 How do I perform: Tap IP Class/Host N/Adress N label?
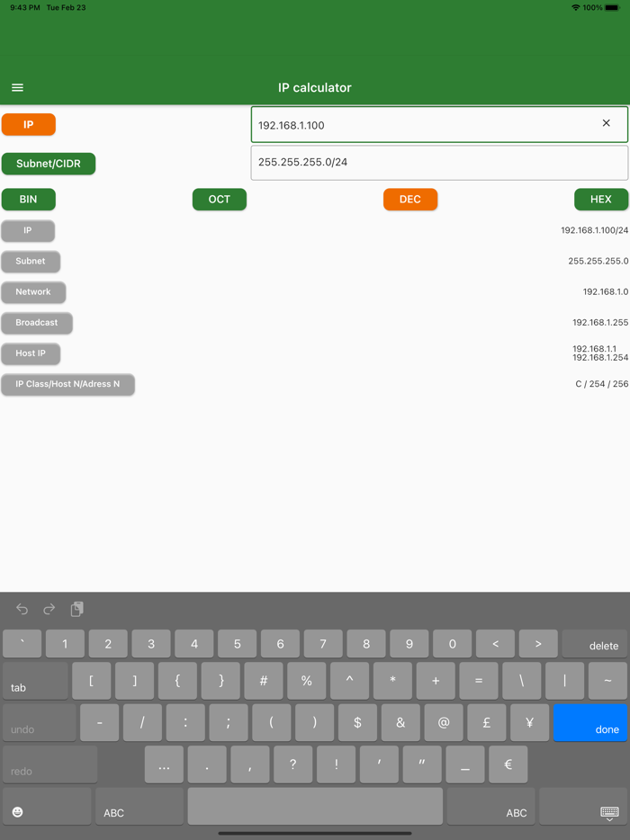click(x=67, y=385)
